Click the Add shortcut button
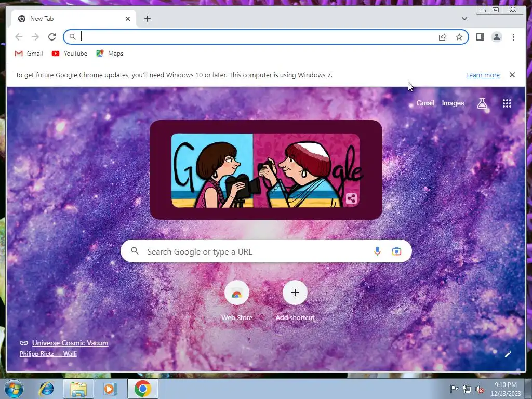 [295, 301]
